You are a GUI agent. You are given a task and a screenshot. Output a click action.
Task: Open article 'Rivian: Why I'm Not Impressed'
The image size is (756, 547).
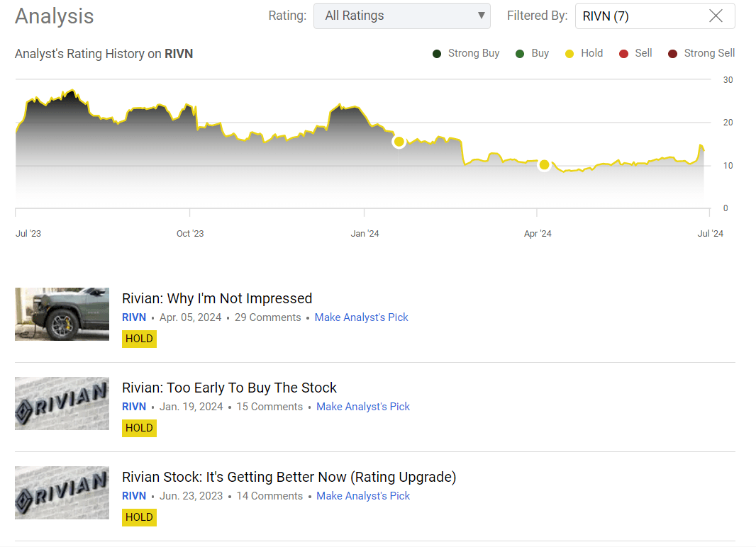click(217, 298)
